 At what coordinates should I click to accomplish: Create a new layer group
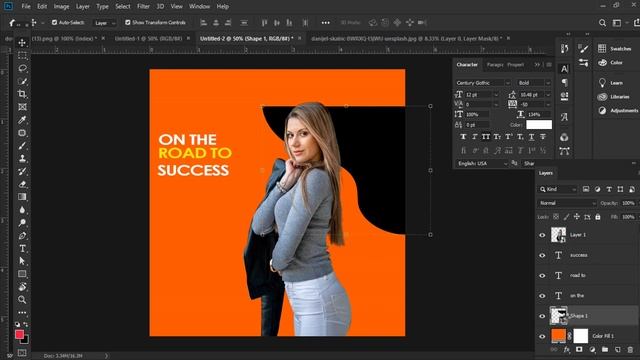pyautogui.click(x=604, y=350)
